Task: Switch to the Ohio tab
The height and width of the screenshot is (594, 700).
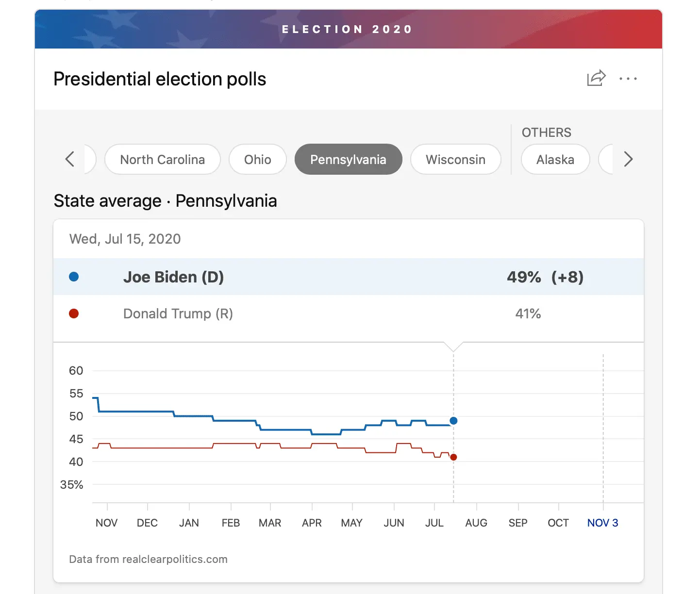Action: (258, 160)
